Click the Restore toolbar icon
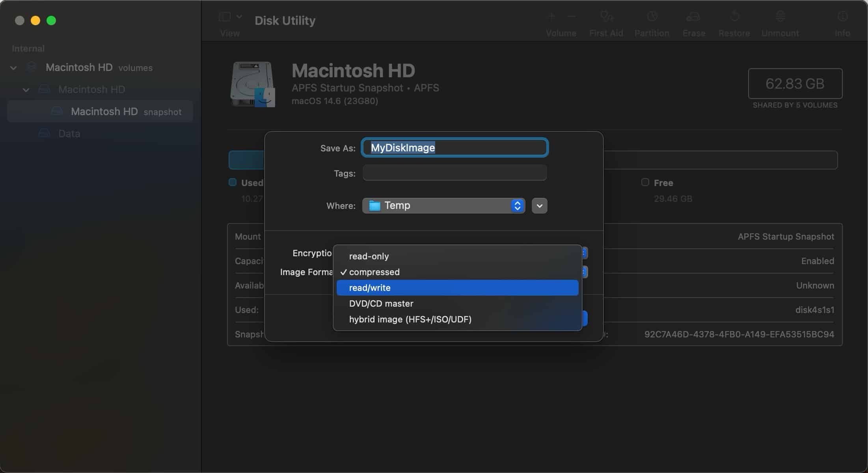868x473 pixels. coord(734,17)
